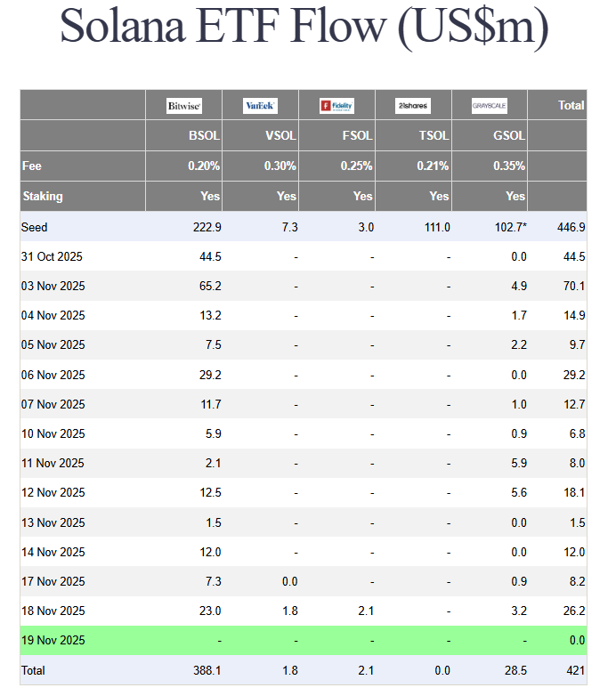
Task: Select the BSOL ticker header
Action: pos(204,136)
